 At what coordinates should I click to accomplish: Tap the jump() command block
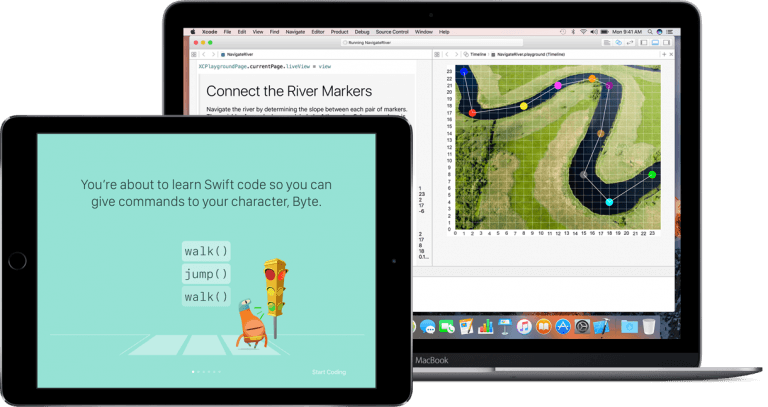pos(206,274)
